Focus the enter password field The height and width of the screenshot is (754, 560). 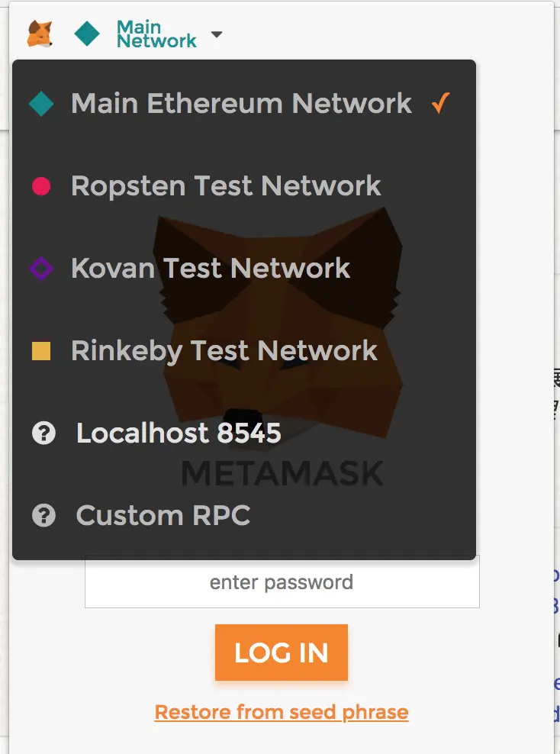(282, 582)
